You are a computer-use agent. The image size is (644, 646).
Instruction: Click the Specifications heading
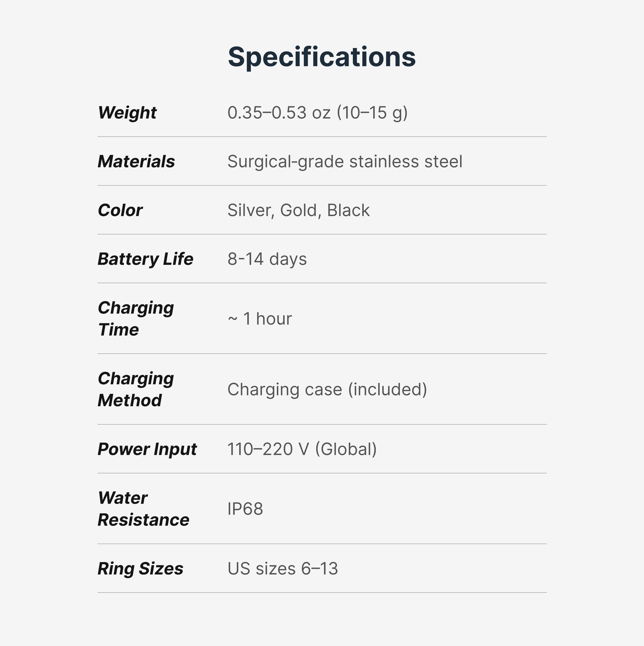(x=321, y=57)
